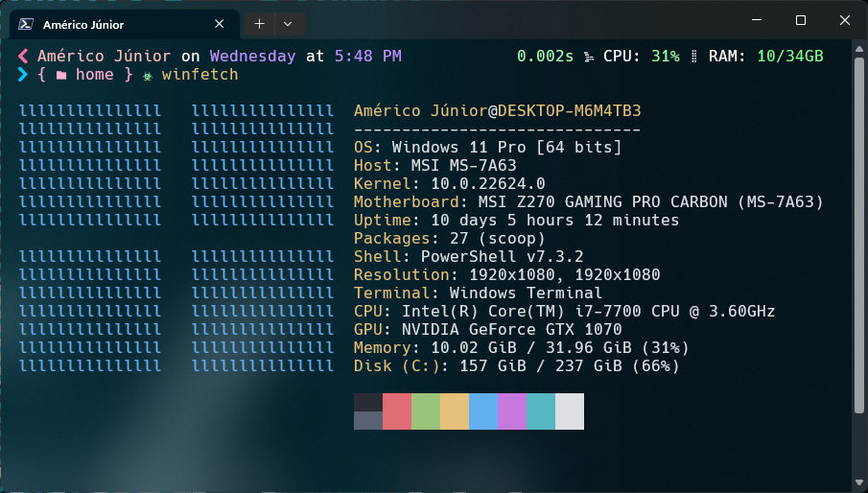This screenshot has height=493, width=868.
Task: Click the icon left of CPU: 31%
Action: tap(589, 57)
